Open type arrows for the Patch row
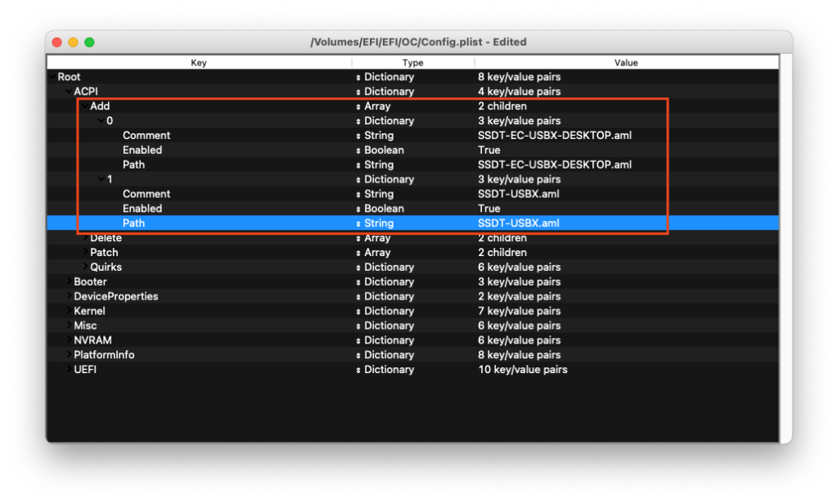 (x=358, y=253)
